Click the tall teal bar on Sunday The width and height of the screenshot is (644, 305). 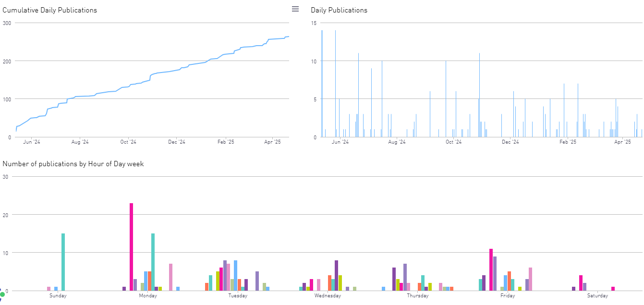(63, 262)
